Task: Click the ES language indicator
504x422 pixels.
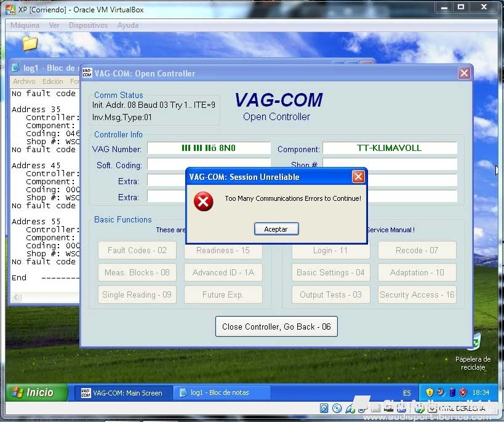Action: 407,393
